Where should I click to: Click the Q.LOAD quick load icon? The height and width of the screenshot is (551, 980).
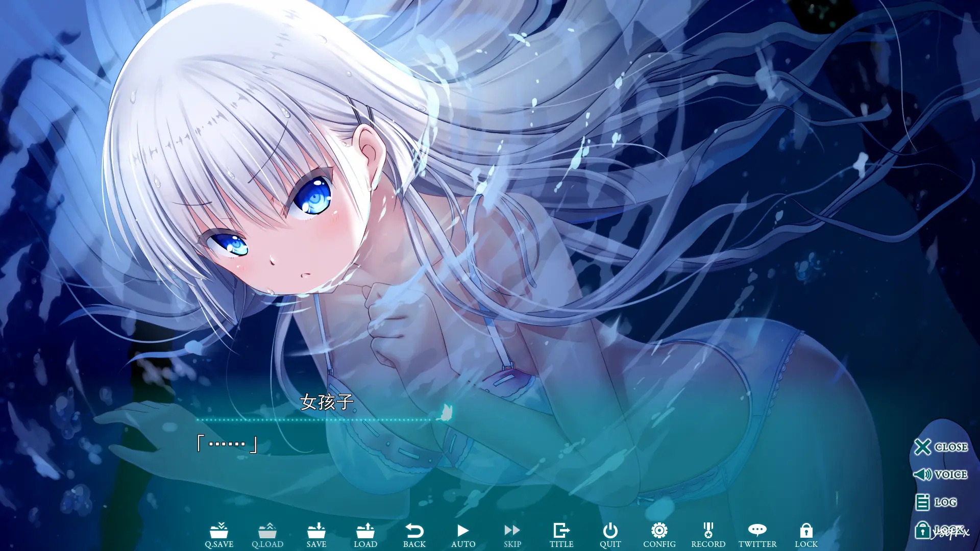click(x=267, y=535)
